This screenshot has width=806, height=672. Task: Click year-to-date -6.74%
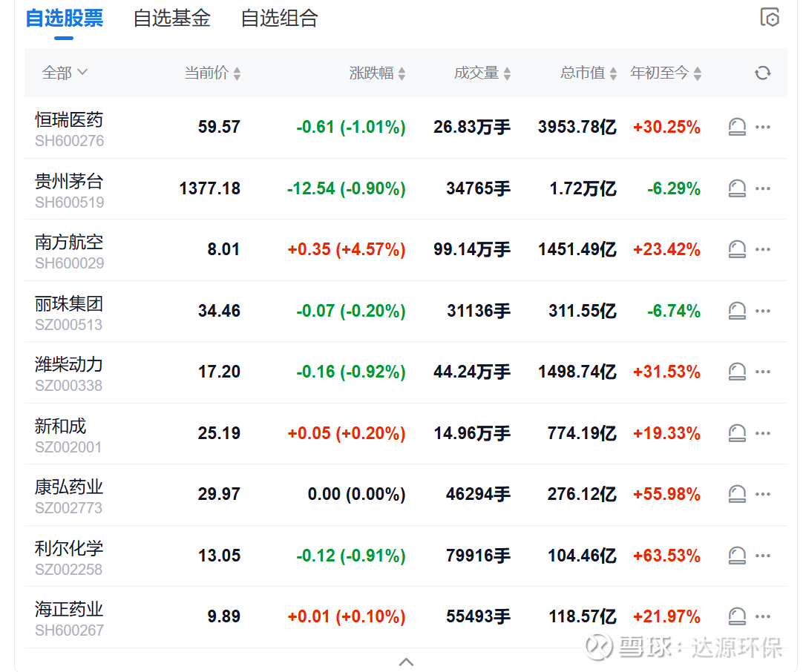pyautogui.click(x=673, y=311)
